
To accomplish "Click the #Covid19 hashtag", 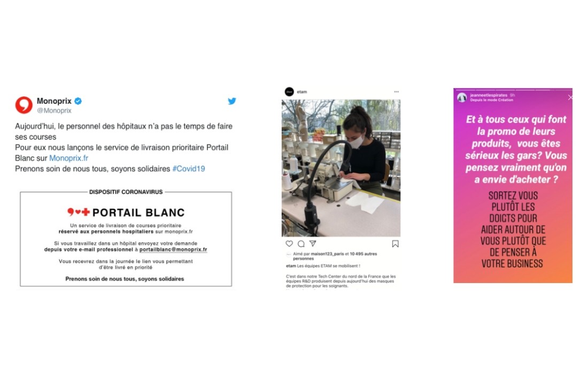I will [x=189, y=169].
